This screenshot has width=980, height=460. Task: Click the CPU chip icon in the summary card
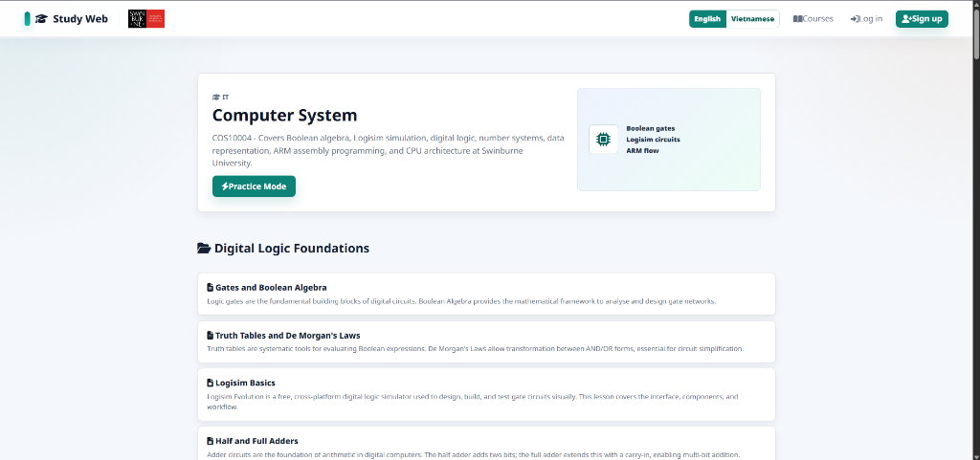pyautogui.click(x=603, y=140)
